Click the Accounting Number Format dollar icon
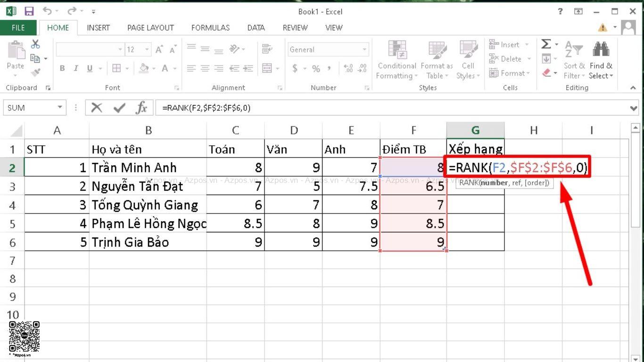644x362 pixels. point(295,68)
